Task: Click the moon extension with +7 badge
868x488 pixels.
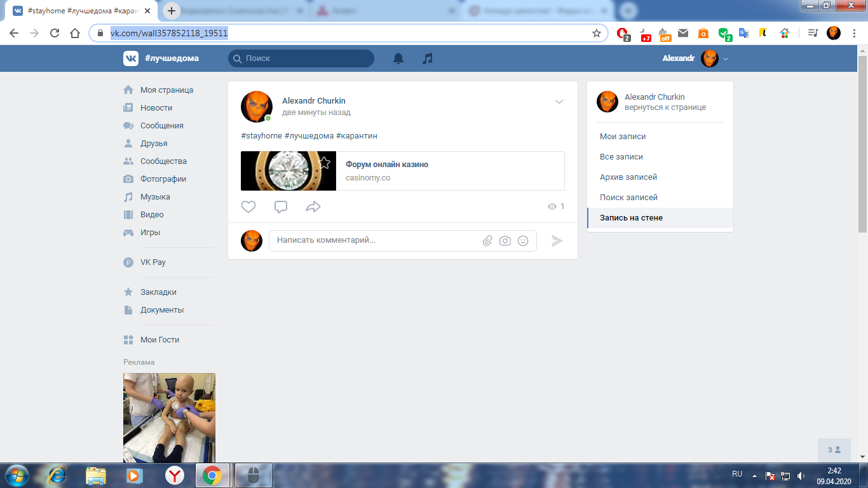Action: click(x=645, y=34)
